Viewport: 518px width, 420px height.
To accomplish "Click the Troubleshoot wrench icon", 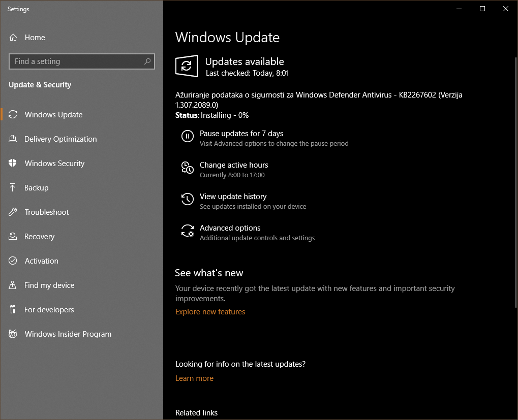I will 13,212.
